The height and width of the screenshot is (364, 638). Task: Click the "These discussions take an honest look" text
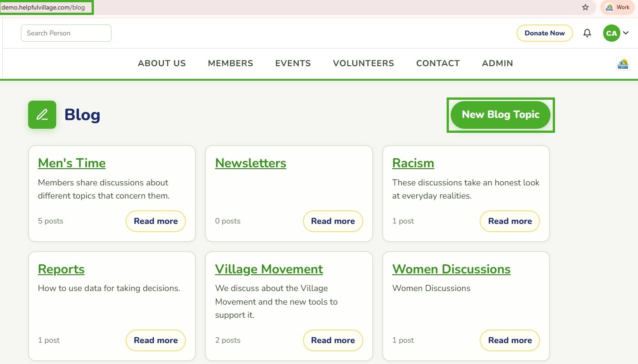pyautogui.click(x=466, y=183)
